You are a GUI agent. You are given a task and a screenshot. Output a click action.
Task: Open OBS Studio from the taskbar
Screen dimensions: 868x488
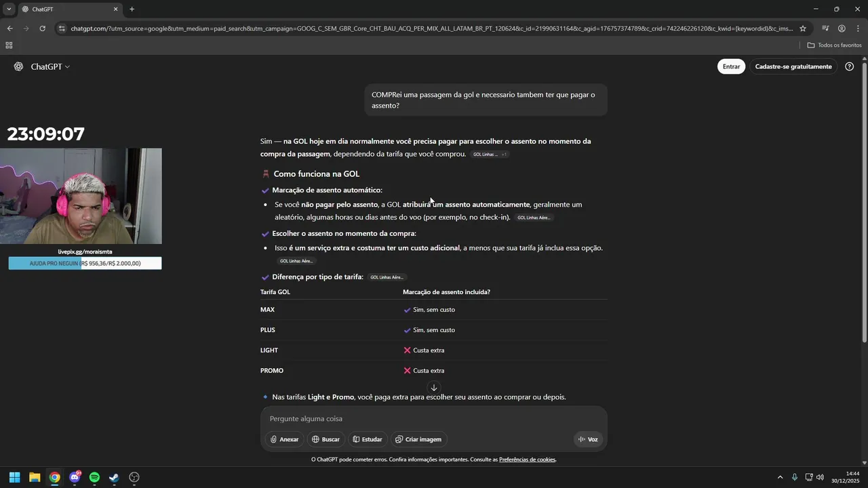click(x=134, y=477)
